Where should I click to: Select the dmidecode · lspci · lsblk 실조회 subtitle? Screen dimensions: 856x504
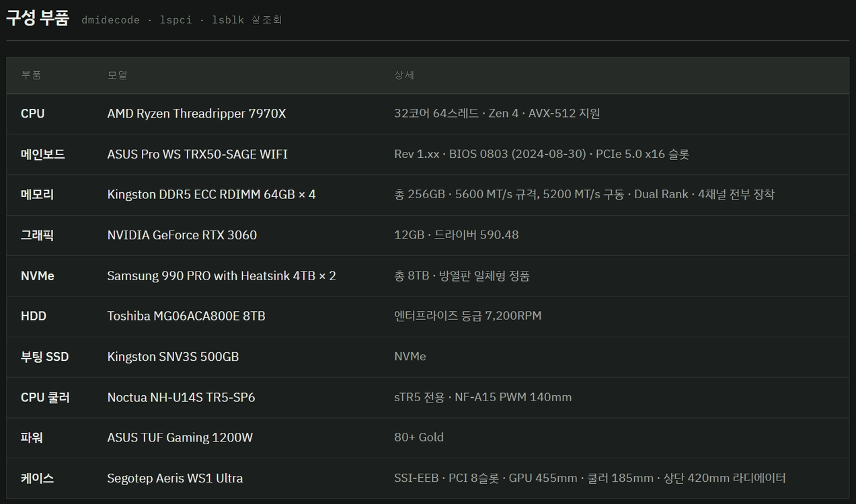pos(182,20)
